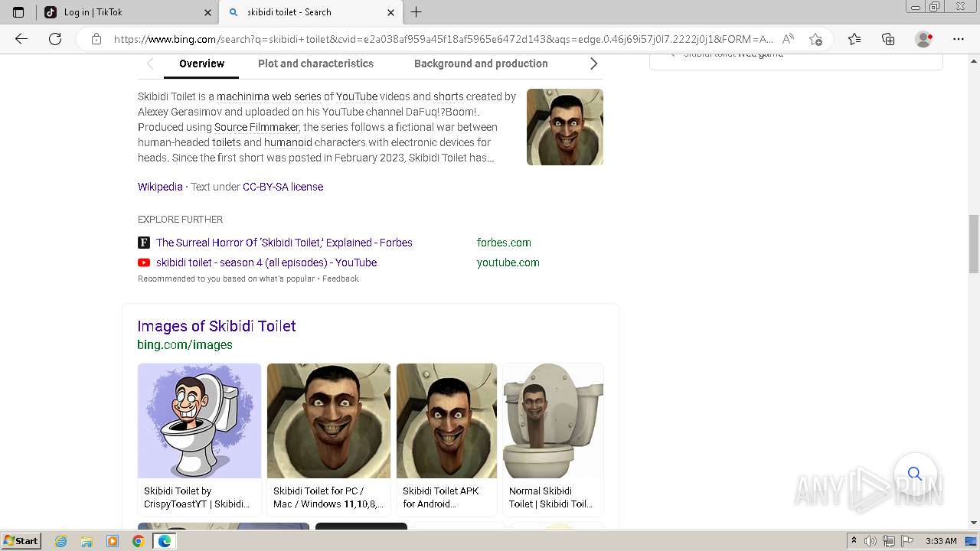The height and width of the screenshot is (551, 980).
Task: Open the tab actions menu
Action: (18, 12)
